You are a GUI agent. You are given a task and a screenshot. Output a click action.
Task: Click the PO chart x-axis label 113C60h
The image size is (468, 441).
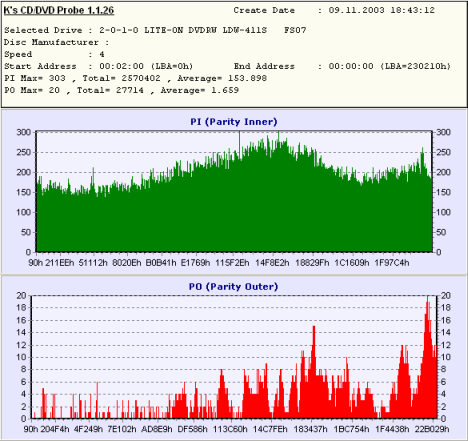point(230,429)
